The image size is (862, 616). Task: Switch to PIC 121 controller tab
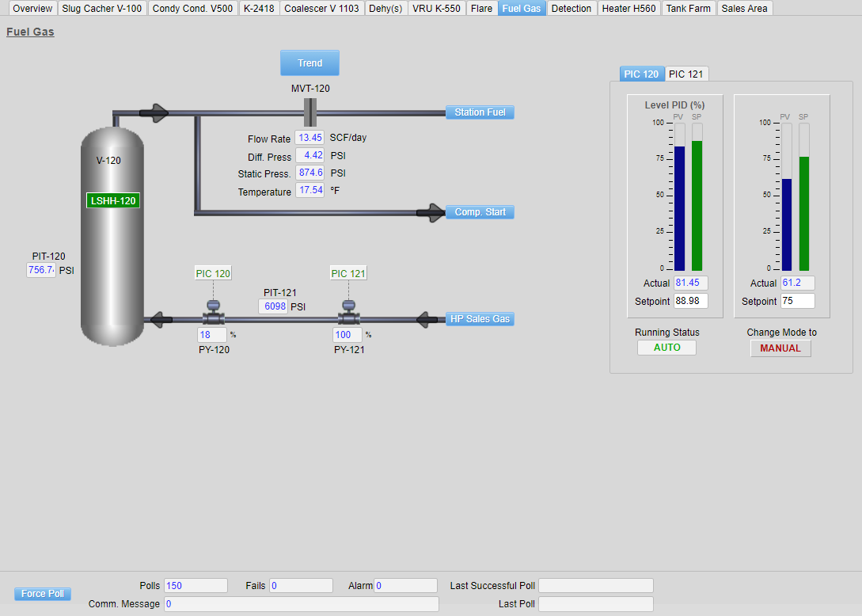click(686, 74)
